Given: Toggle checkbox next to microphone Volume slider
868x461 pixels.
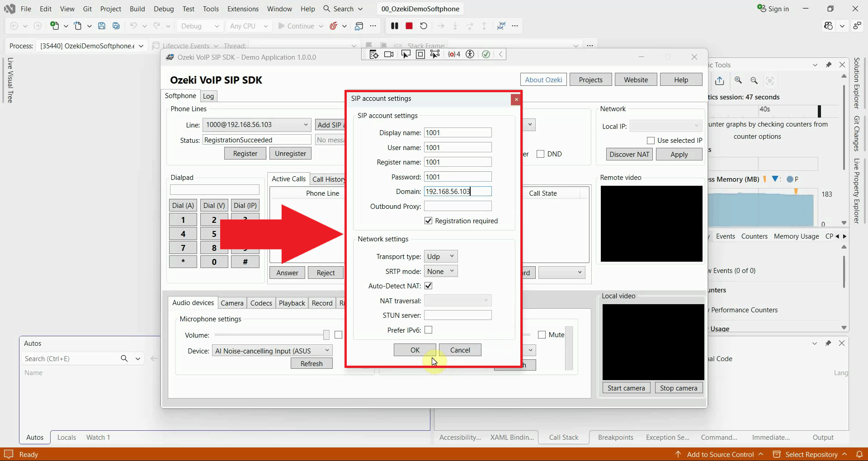Looking at the screenshot, I should tap(339, 335).
